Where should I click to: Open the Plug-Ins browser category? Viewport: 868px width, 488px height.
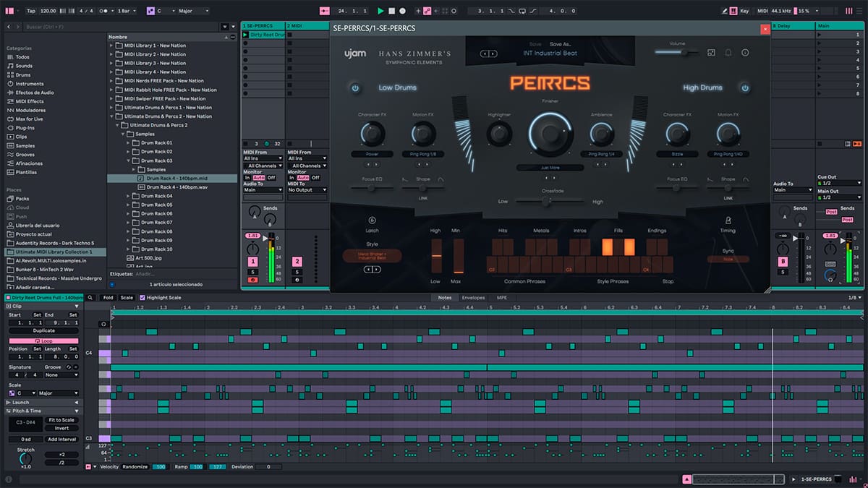click(25, 128)
